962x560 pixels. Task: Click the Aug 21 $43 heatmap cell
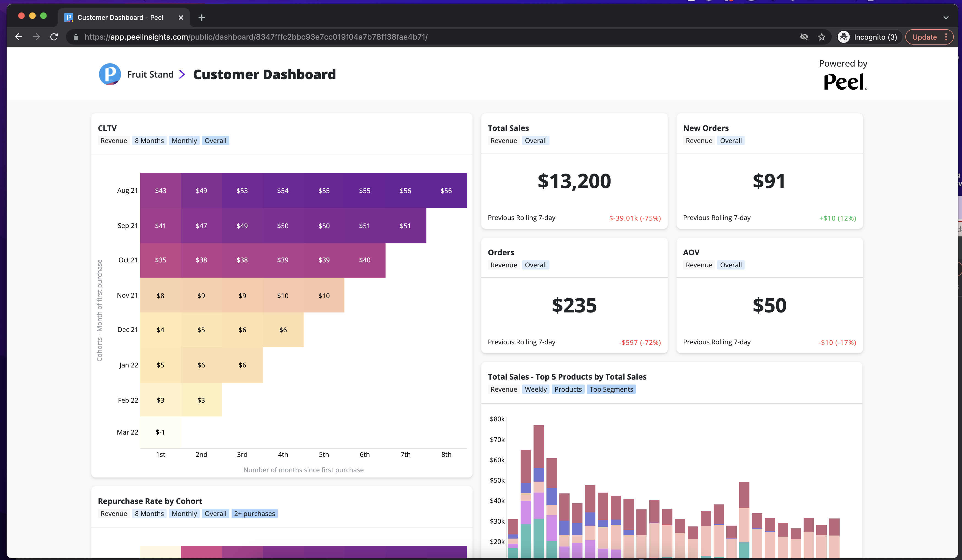(160, 191)
